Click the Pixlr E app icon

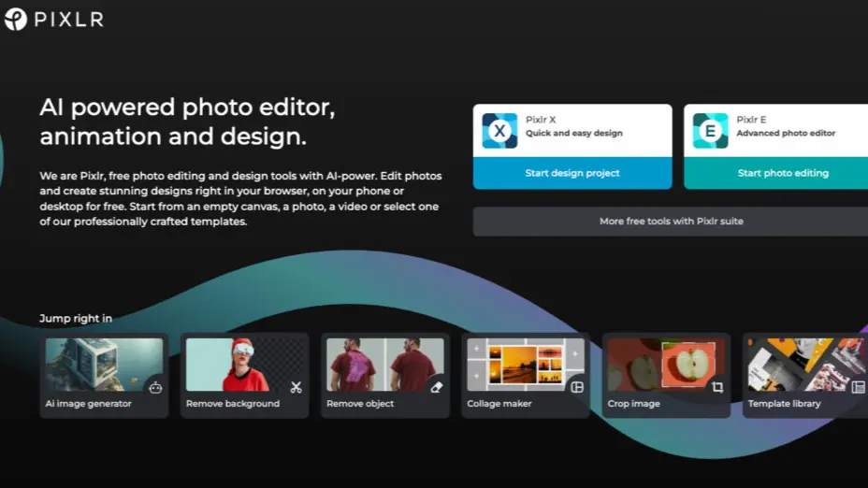710,131
